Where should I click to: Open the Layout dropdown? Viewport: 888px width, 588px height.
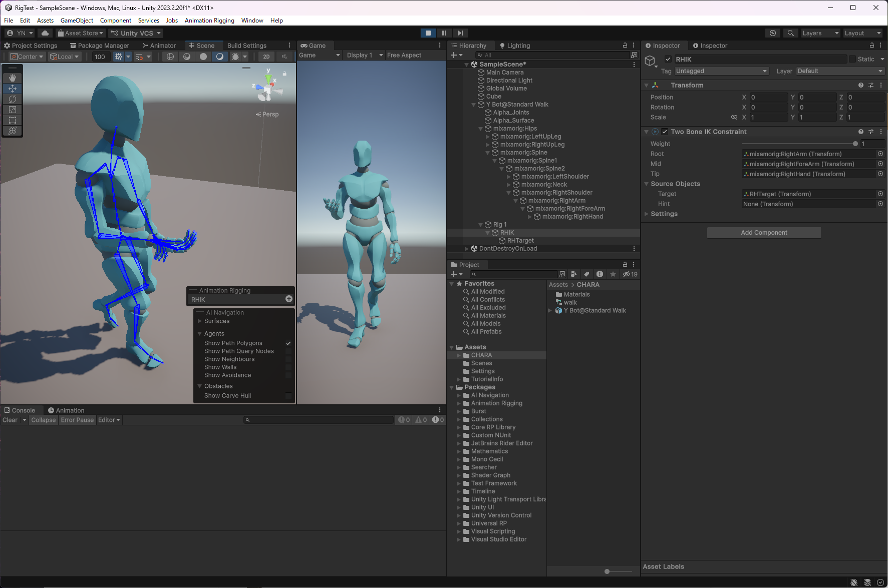pyautogui.click(x=862, y=33)
